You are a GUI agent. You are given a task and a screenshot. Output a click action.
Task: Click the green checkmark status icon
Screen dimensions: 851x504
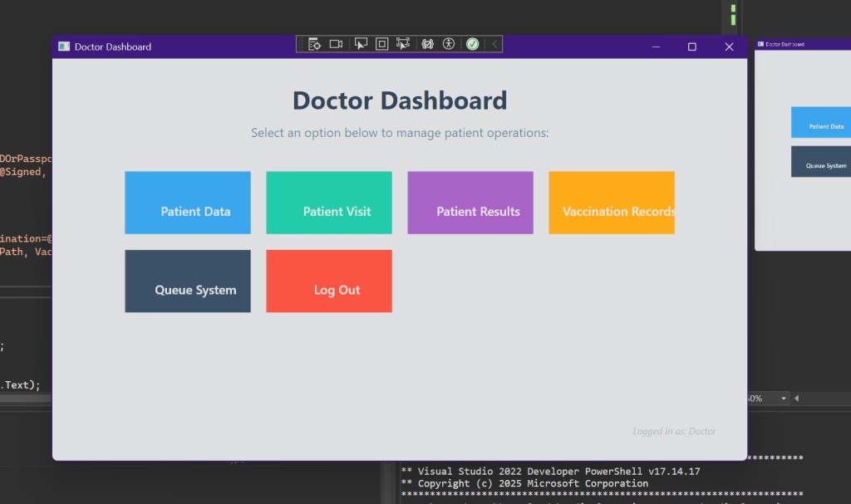pos(472,44)
